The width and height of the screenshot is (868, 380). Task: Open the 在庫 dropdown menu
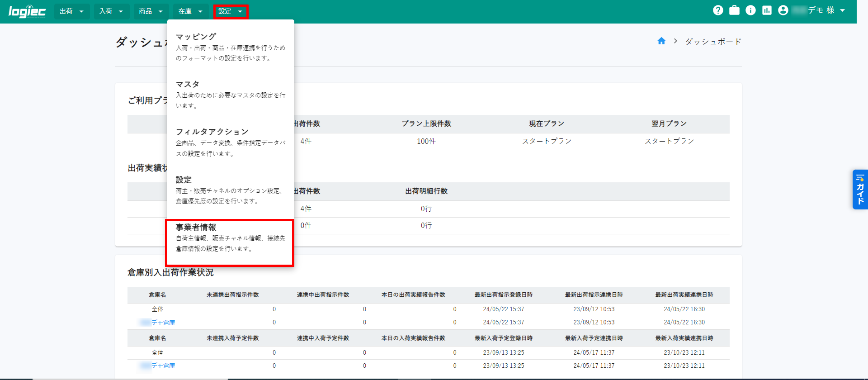pyautogui.click(x=190, y=11)
